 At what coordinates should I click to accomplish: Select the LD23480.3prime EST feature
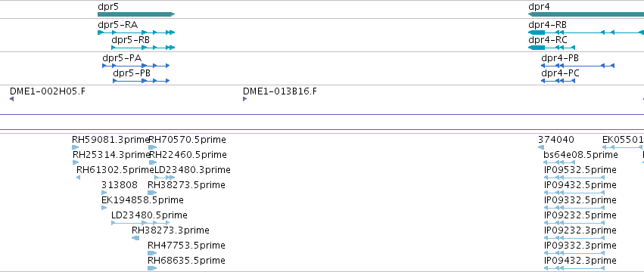[165, 178]
